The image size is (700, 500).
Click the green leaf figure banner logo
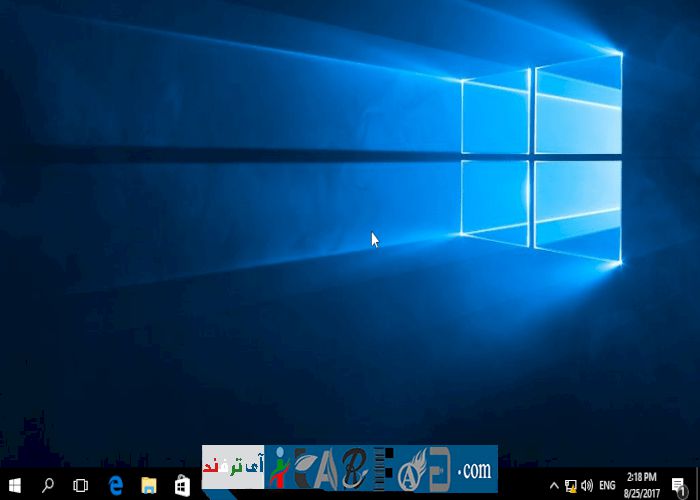tap(279, 468)
